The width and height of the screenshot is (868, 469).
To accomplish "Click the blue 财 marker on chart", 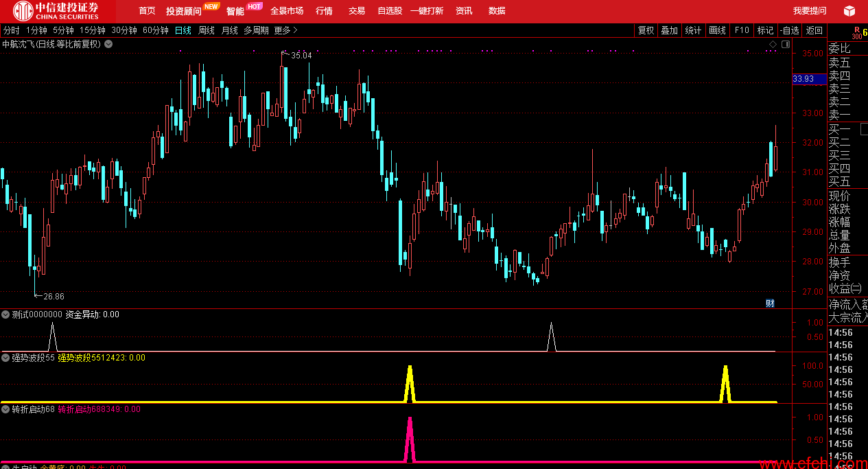I will tap(770, 304).
